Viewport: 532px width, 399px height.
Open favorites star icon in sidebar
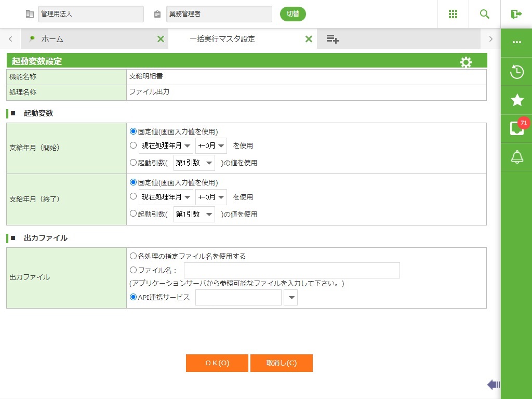[516, 100]
